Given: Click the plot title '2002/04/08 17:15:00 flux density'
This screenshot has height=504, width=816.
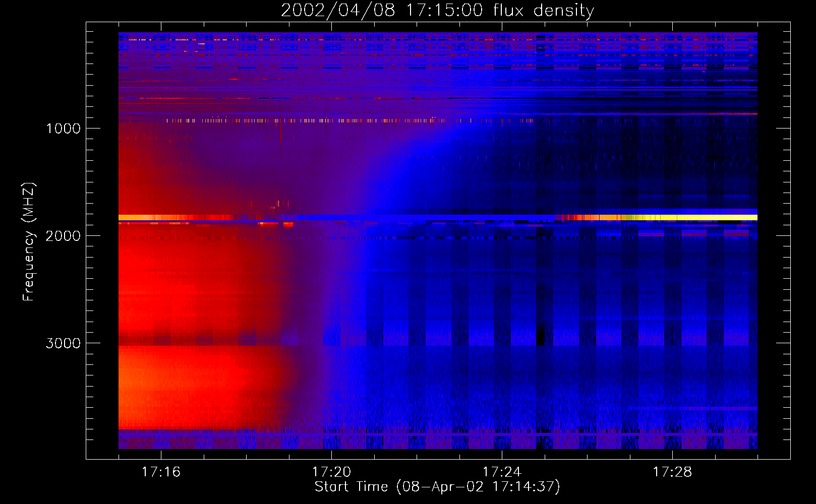Looking at the screenshot, I should (x=437, y=11).
